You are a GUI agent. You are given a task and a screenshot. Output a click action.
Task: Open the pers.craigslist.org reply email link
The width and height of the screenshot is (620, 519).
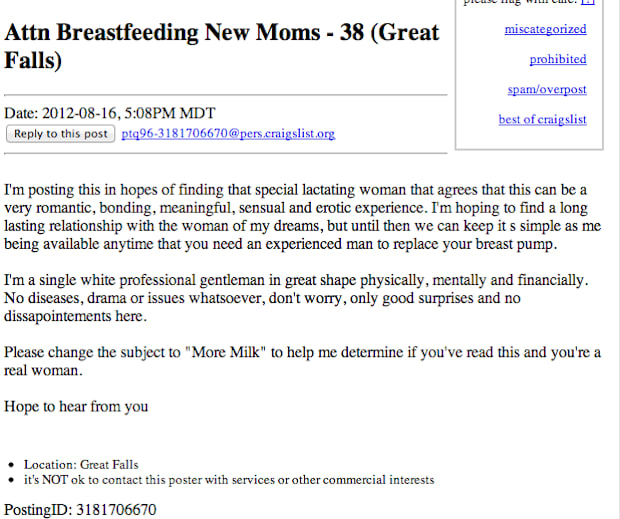(x=228, y=134)
